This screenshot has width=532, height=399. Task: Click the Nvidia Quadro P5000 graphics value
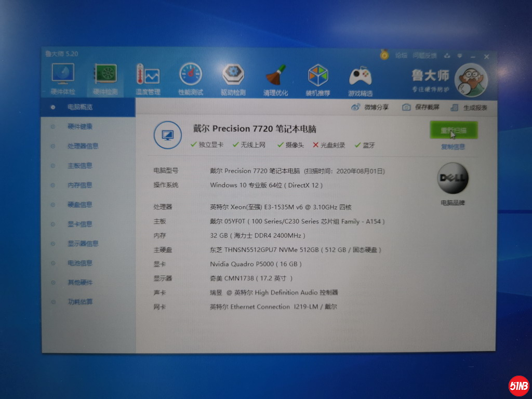click(x=256, y=264)
